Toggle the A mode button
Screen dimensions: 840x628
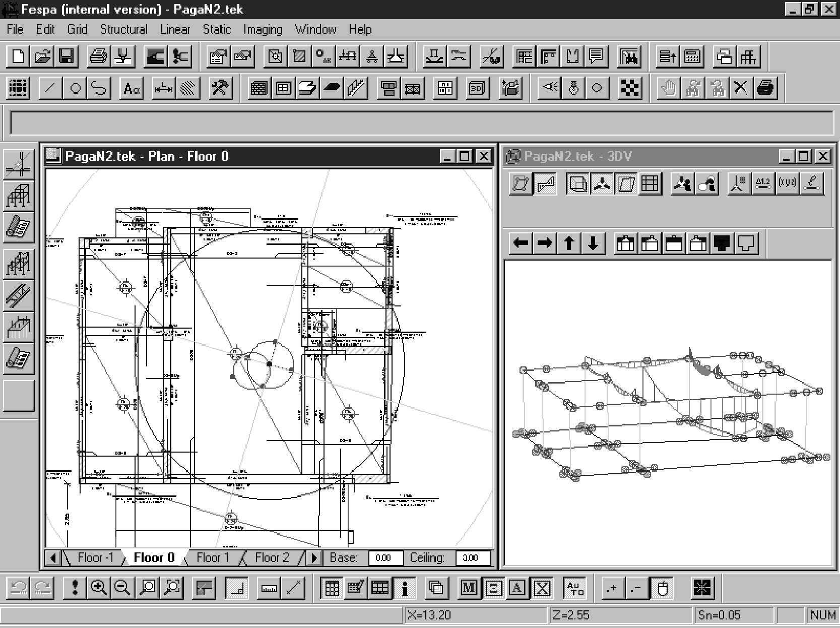point(517,588)
